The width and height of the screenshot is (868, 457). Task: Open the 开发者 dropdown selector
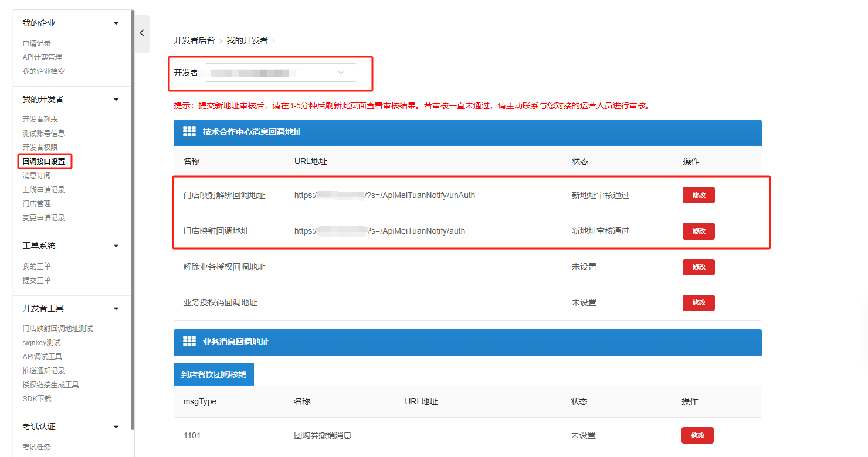[x=280, y=73]
